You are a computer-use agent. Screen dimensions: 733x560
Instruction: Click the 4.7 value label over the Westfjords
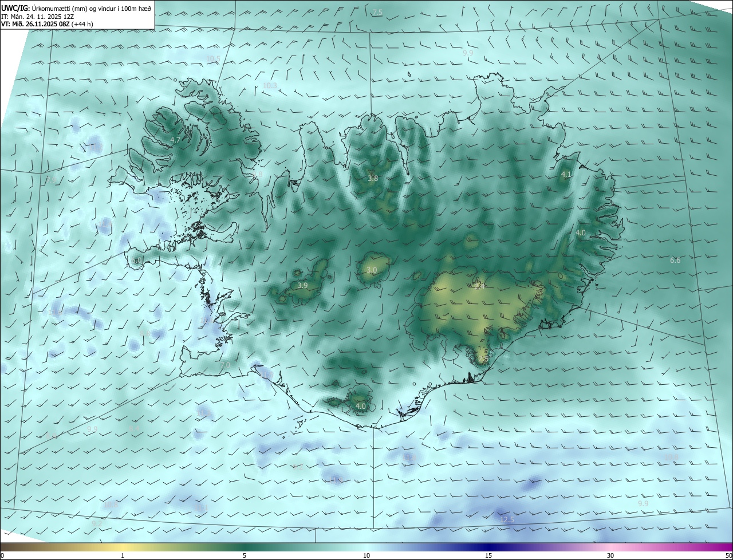176,140
